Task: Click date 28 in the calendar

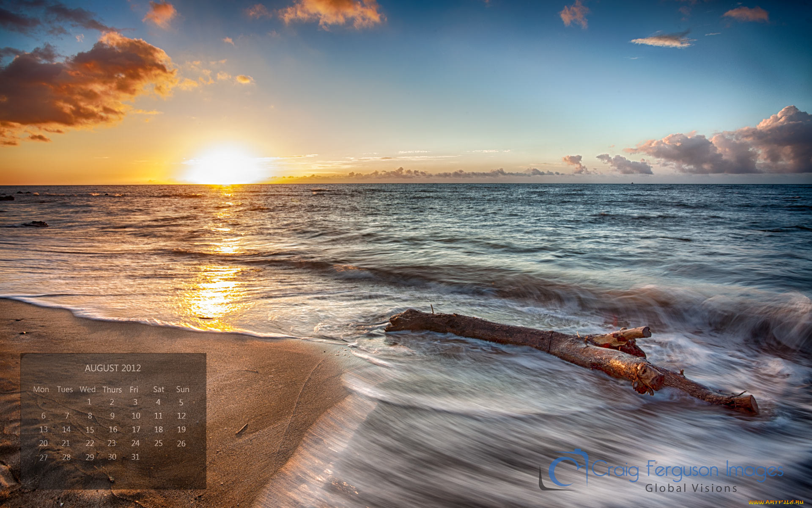Action: coord(66,457)
